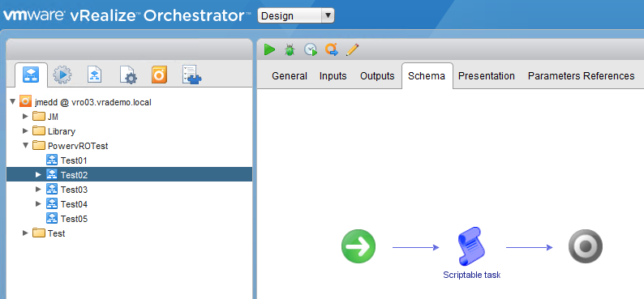Switch to the Presentation tab
The width and height of the screenshot is (644, 299).
pyautogui.click(x=487, y=76)
